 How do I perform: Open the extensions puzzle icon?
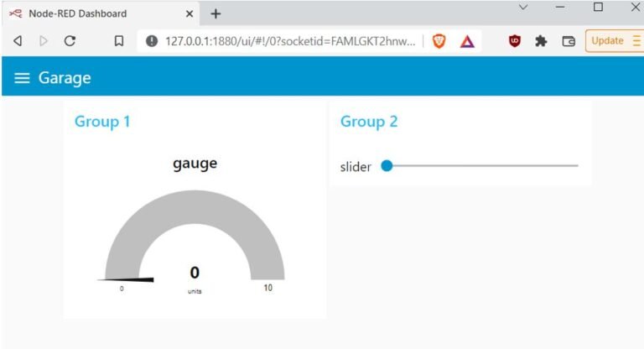(541, 41)
